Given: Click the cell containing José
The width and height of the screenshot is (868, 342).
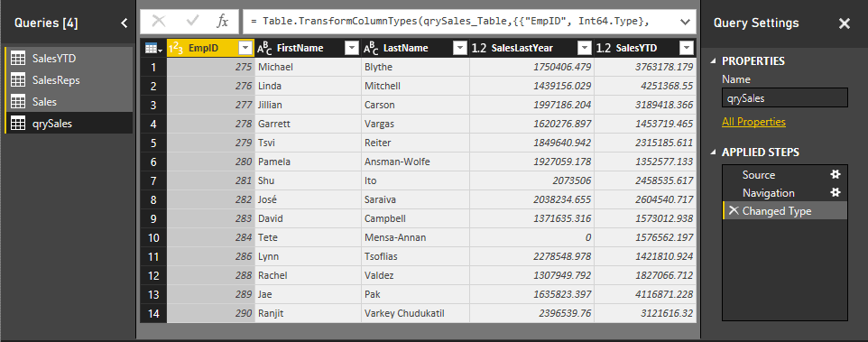Looking at the screenshot, I should pyautogui.click(x=308, y=199).
